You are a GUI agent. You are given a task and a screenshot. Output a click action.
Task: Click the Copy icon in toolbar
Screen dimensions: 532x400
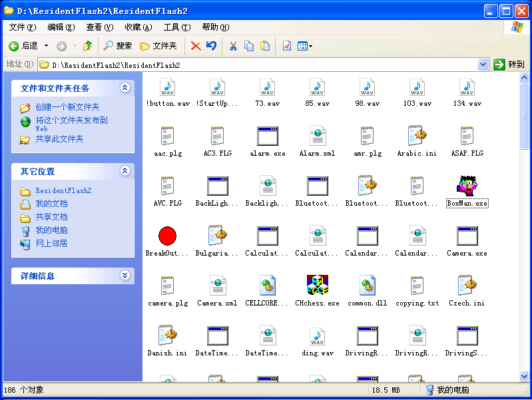(x=249, y=46)
